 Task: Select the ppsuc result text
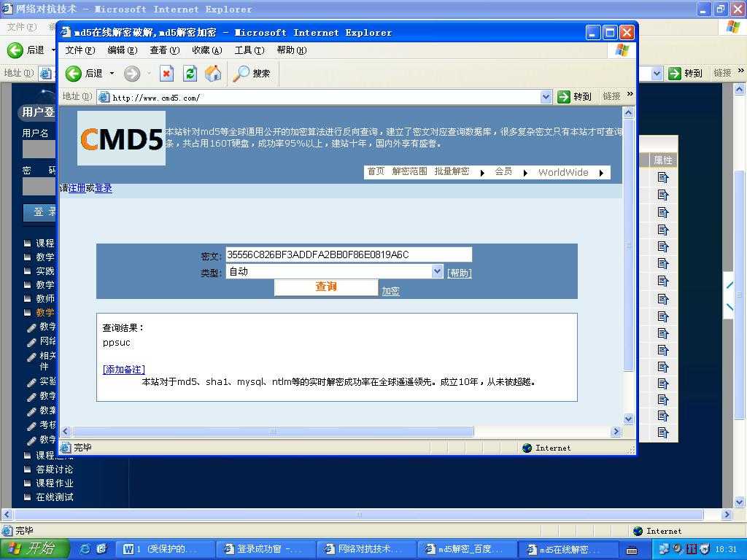point(116,343)
